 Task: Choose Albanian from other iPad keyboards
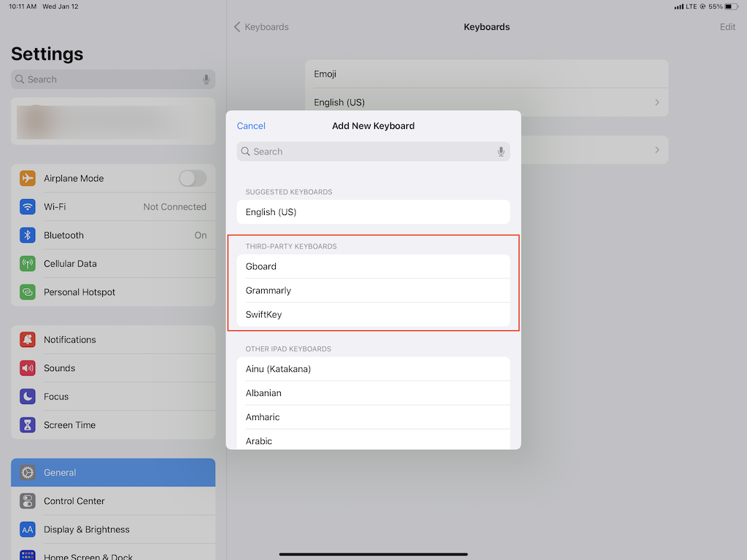[x=373, y=392]
